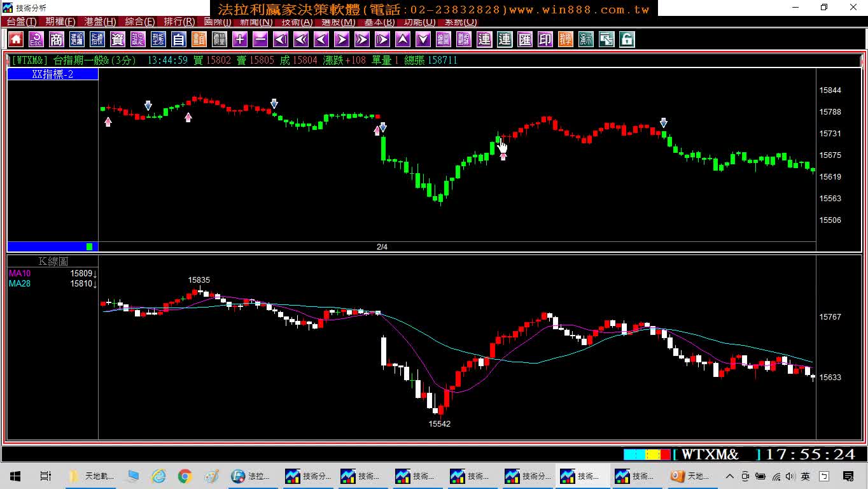Screen dimensions: 868x489
Task: Switch to the 法拉 taskbar window
Action: pos(252,476)
